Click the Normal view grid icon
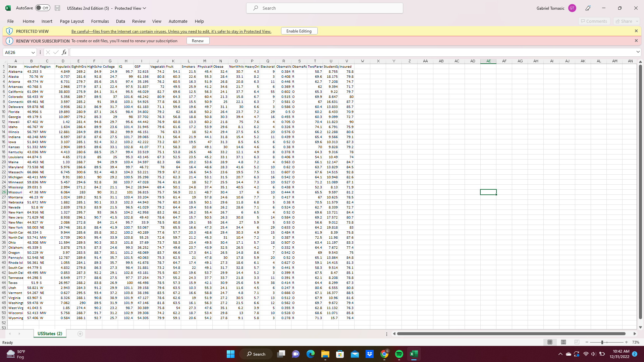644x362 pixels. pyautogui.click(x=550, y=342)
